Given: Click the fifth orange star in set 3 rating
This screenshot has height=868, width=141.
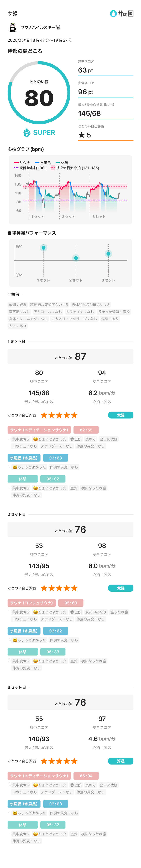Looking at the screenshot, I should tap(74, 761).
